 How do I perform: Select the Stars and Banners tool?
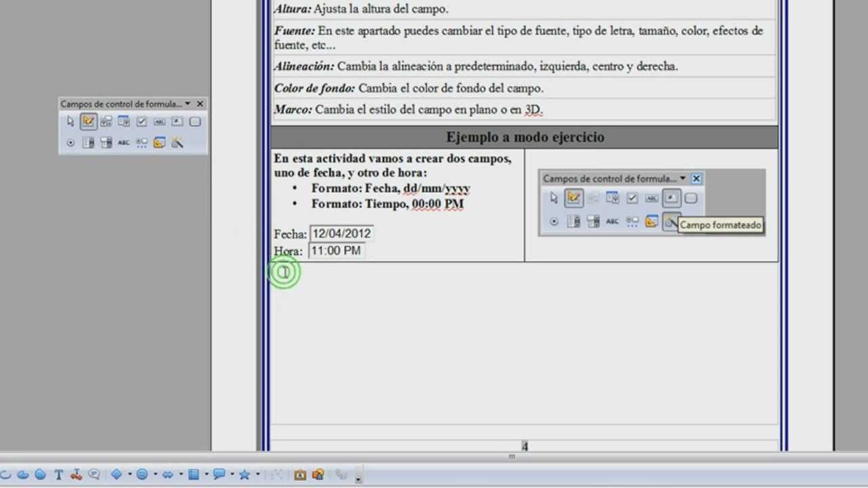point(244,474)
